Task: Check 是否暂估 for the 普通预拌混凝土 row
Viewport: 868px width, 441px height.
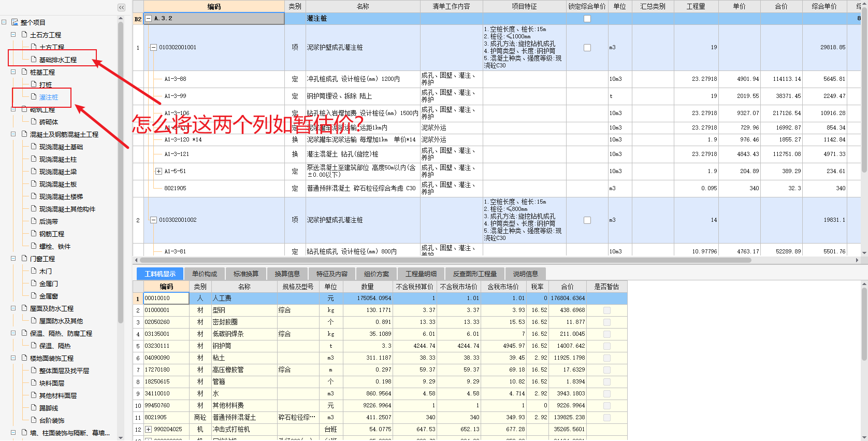Action: (x=607, y=418)
